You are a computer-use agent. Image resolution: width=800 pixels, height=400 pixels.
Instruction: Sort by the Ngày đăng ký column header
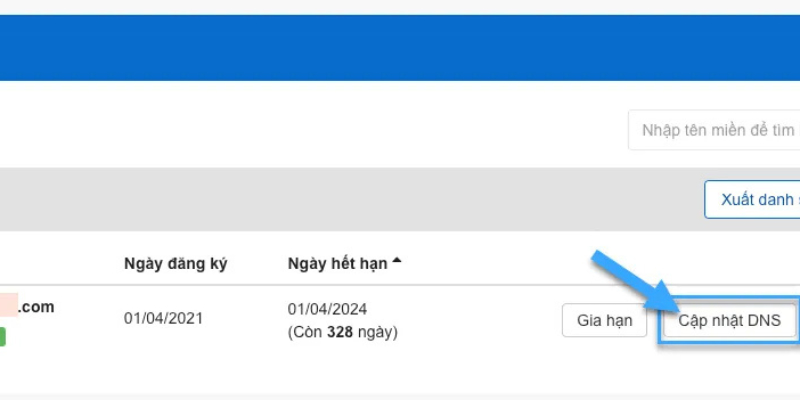(176, 264)
